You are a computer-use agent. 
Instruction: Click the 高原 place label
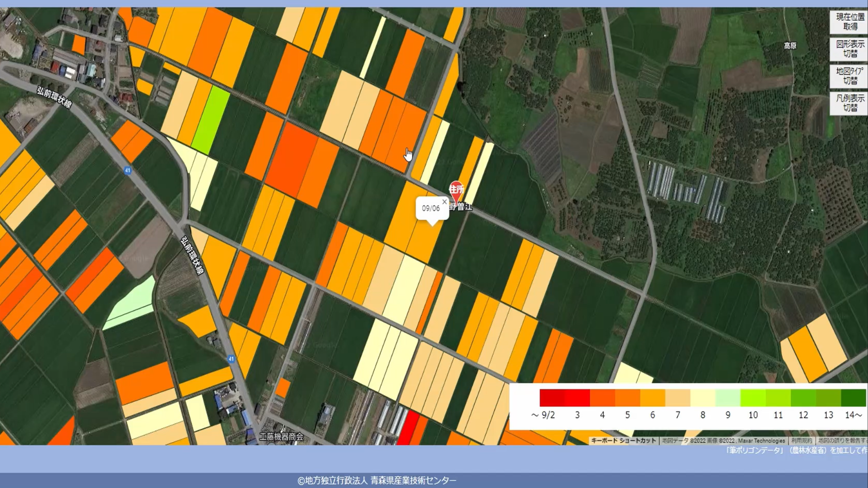(790, 46)
